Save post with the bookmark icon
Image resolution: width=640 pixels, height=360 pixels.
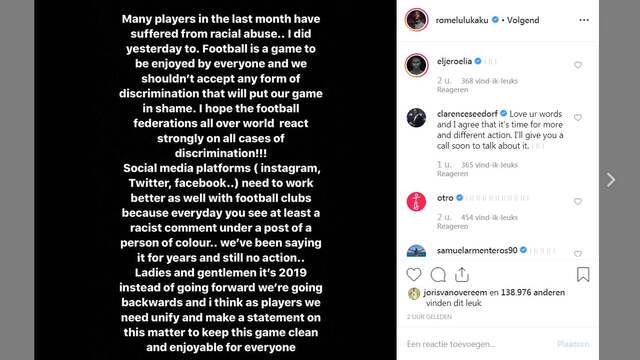pyautogui.click(x=583, y=275)
